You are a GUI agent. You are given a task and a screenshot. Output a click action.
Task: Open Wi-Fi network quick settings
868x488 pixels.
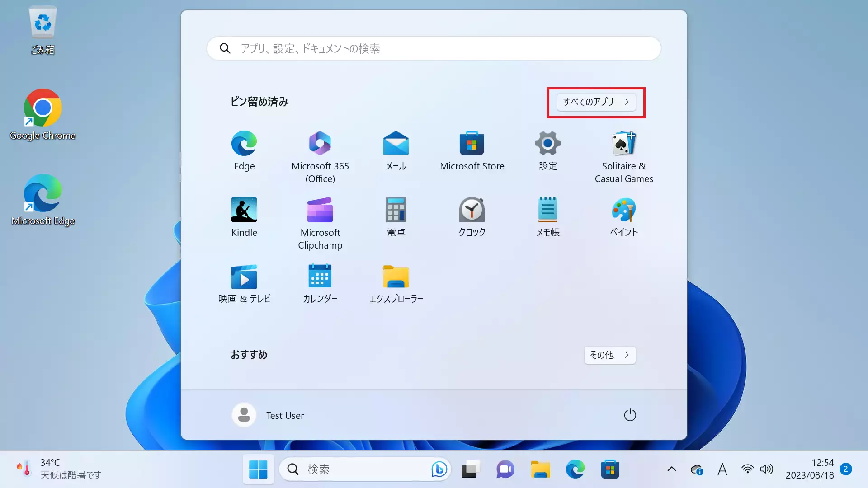tap(748, 469)
